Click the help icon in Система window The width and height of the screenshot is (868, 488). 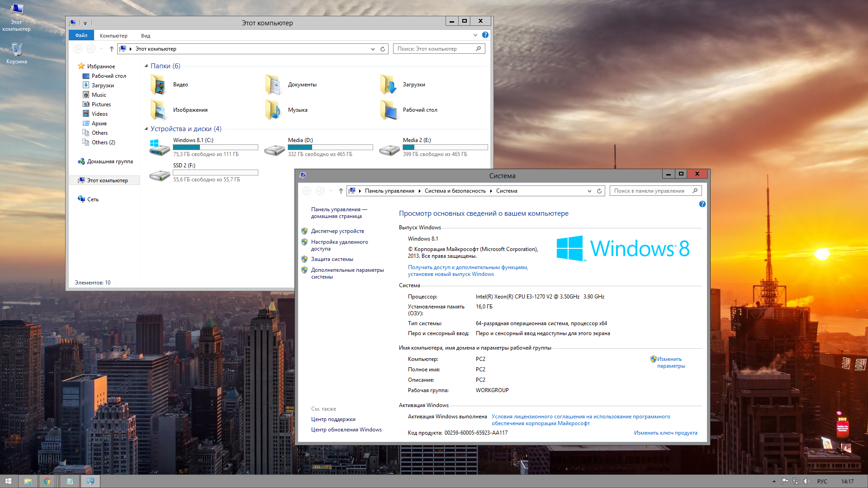(702, 204)
